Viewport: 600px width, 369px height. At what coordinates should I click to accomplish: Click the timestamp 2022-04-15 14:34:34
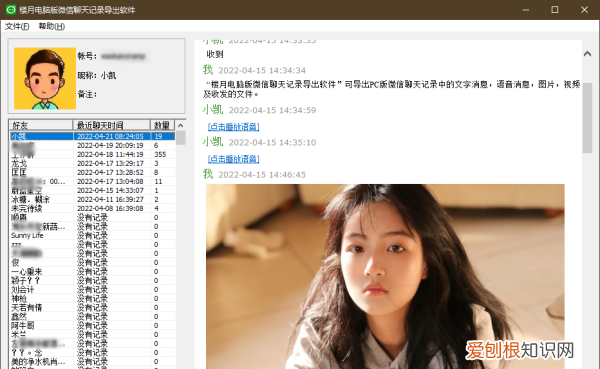coord(262,70)
